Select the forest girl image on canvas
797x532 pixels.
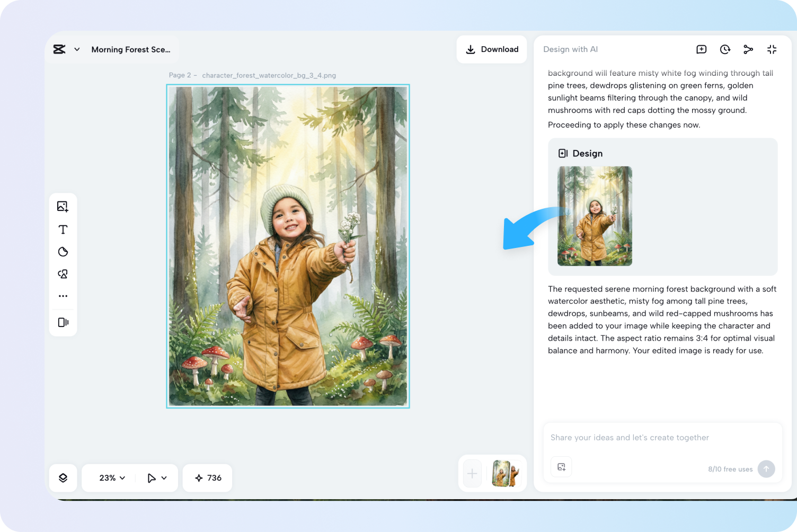pos(288,246)
